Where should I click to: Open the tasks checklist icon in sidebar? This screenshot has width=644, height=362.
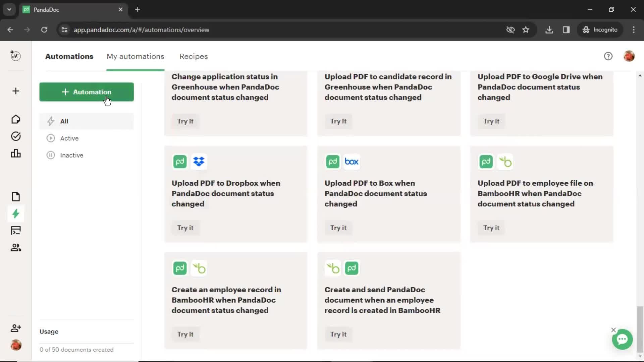pos(16,136)
